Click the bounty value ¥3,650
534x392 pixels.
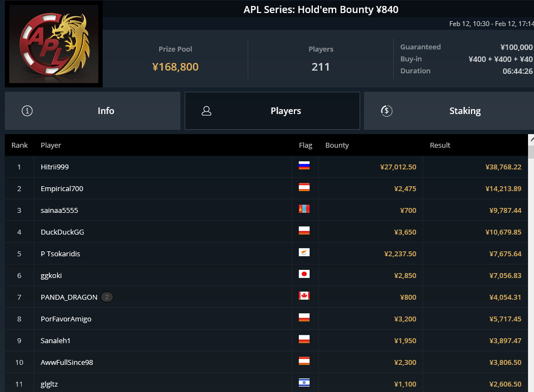click(x=405, y=232)
